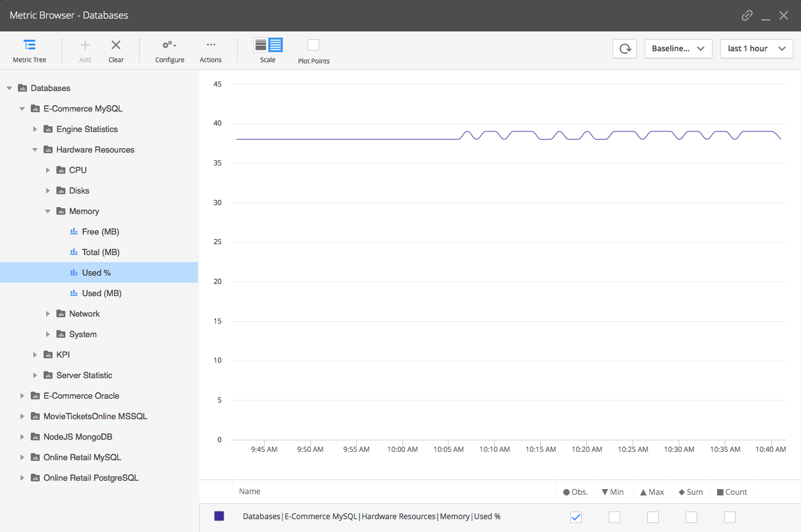The height and width of the screenshot is (532, 801).
Task: Click the CPU folder icon
Action: (x=61, y=170)
